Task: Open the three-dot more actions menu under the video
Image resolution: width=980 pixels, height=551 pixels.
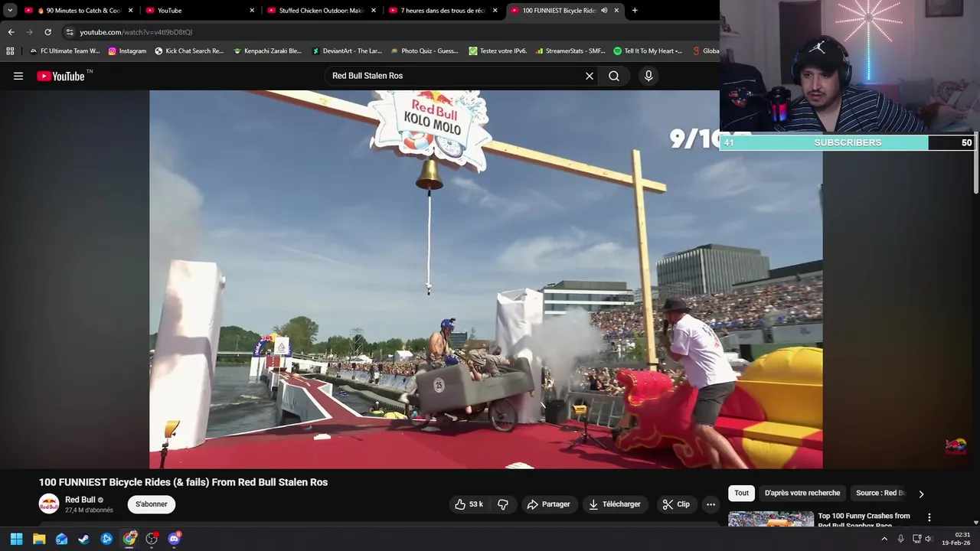Action: point(710,504)
